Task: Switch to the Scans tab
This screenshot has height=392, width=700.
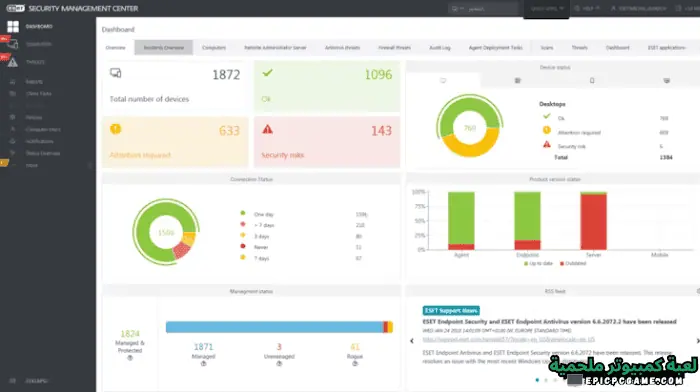Action: pyautogui.click(x=547, y=47)
